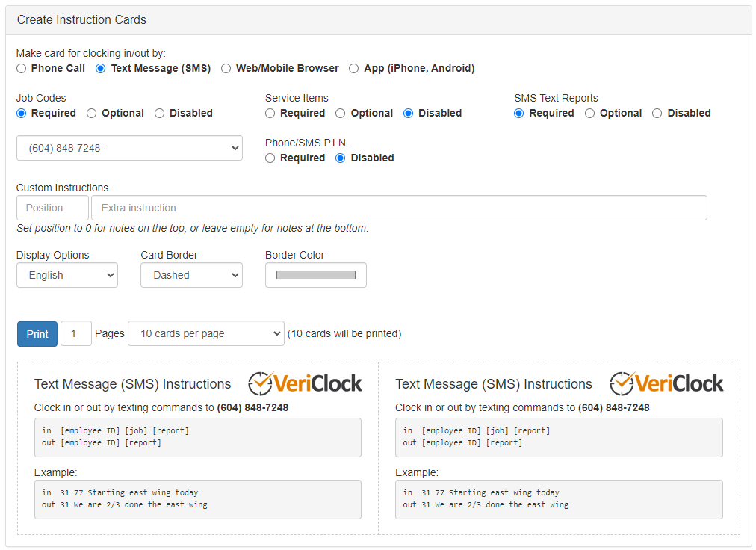Select Phone Call as clocking method
This screenshot has height=550, width=756.
coord(21,68)
